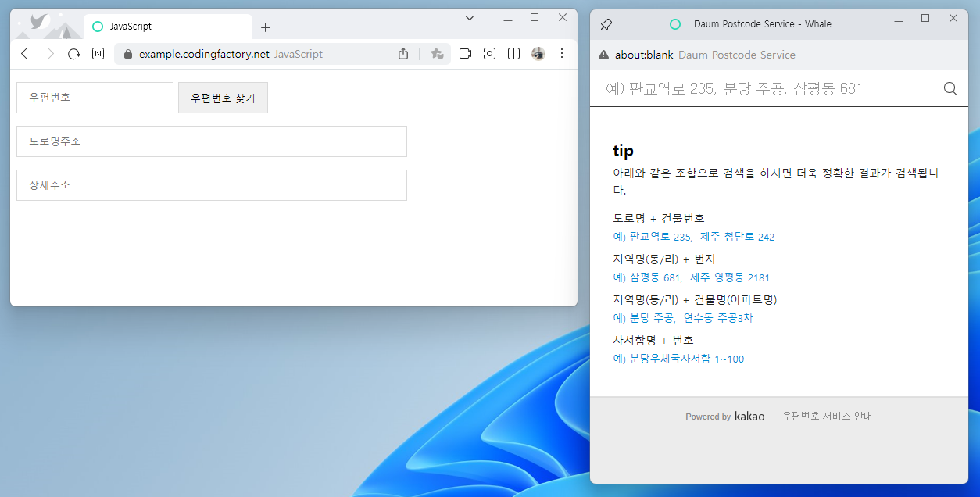Click example text 분당우체국사서함 1~100
The image size is (980, 497).
pyautogui.click(x=678, y=359)
